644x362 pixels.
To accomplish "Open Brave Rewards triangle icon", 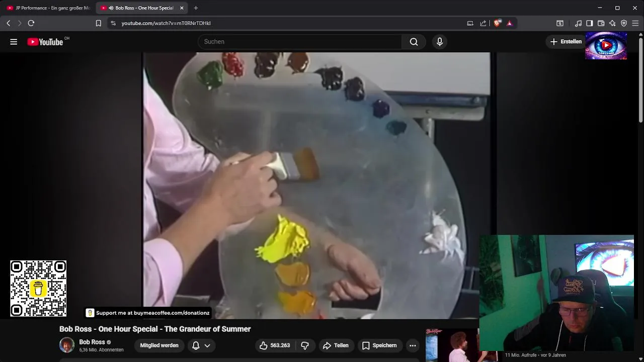I will [x=509, y=23].
